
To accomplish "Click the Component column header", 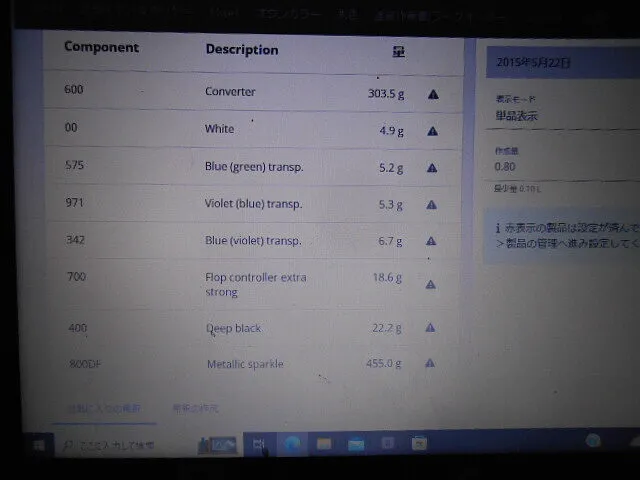I will (101, 47).
